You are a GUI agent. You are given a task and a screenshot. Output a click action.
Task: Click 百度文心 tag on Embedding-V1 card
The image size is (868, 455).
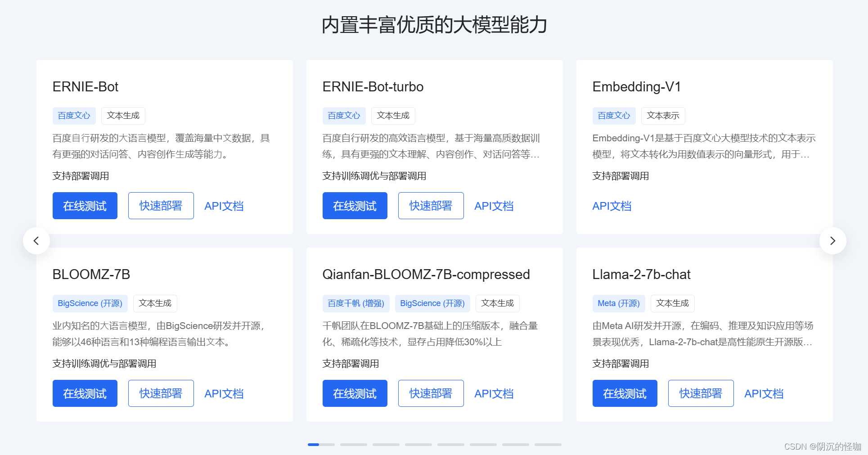[614, 116]
